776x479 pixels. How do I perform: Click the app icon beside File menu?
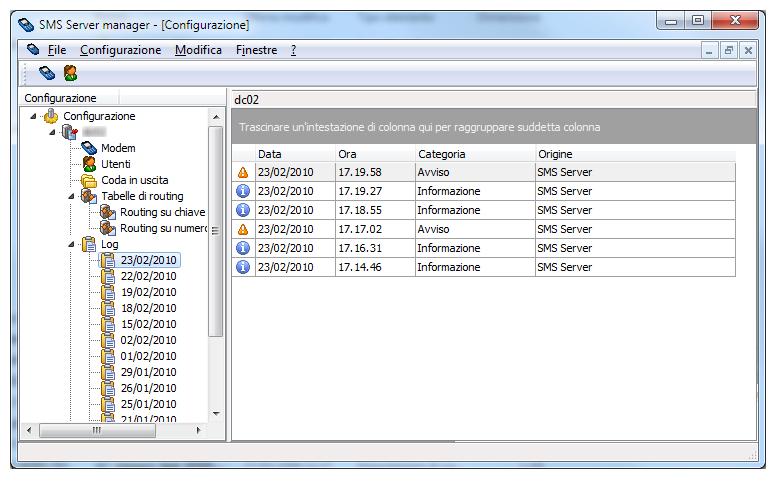[x=33, y=49]
